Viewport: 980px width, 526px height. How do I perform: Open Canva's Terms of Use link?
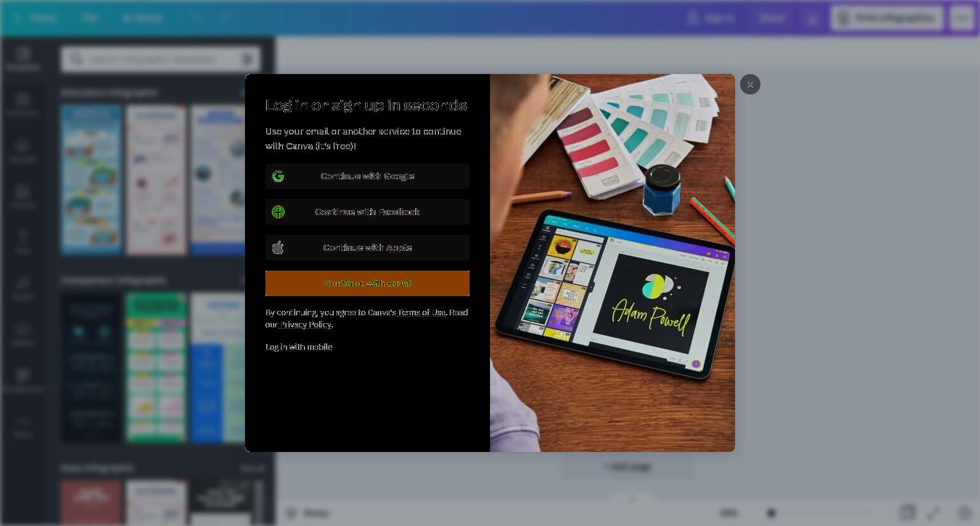(x=422, y=312)
